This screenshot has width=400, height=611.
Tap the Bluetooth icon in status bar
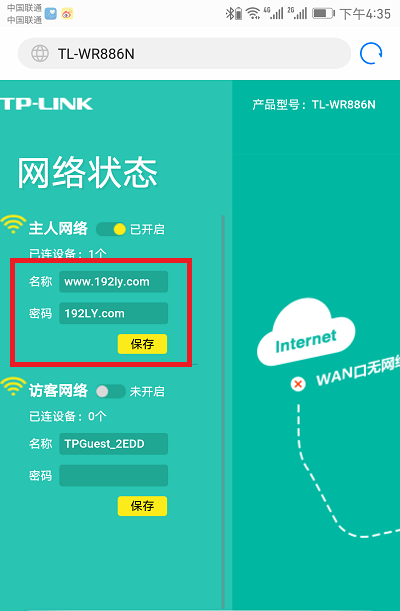[230, 14]
